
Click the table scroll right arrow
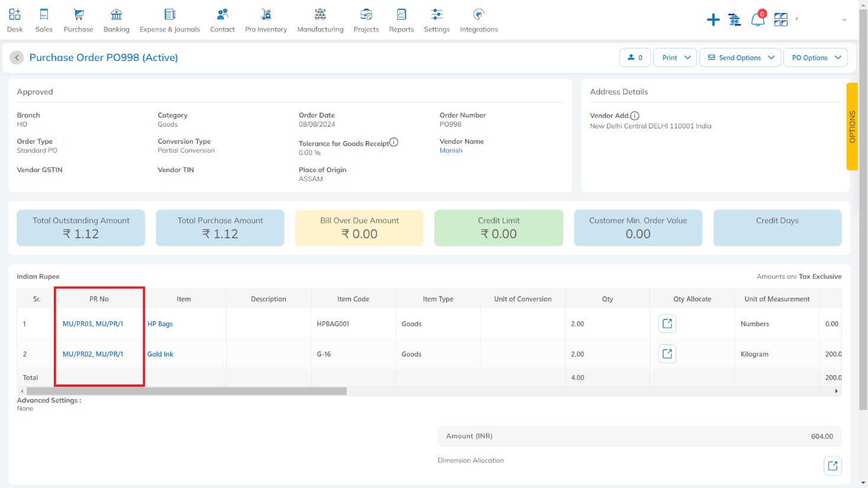pyautogui.click(x=837, y=391)
